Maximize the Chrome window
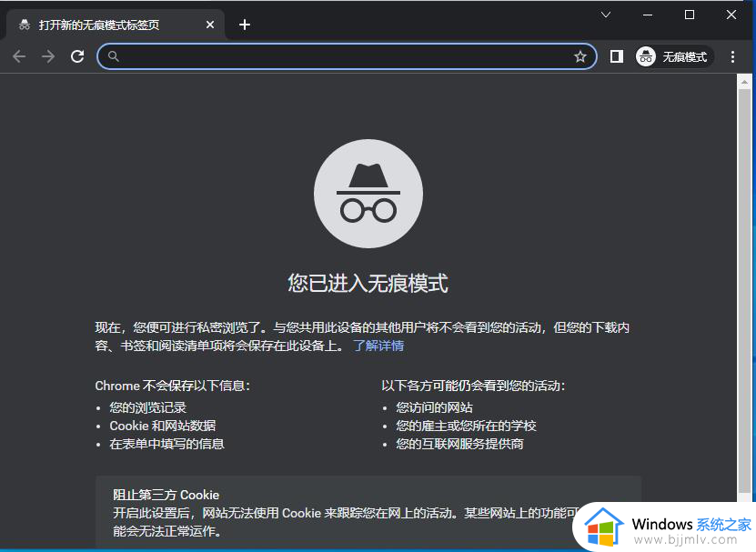The image size is (756, 552). [690, 15]
